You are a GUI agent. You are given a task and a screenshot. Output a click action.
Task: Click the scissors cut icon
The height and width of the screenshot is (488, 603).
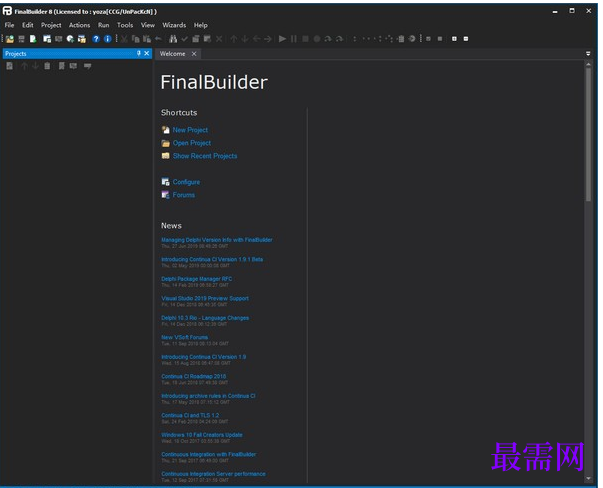click(124, 39)
